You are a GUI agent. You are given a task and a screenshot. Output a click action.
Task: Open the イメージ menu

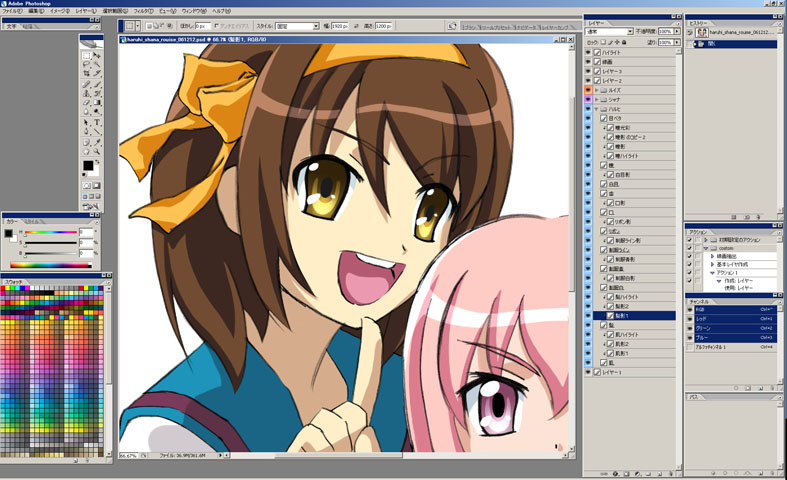click(x=60, y=11)
